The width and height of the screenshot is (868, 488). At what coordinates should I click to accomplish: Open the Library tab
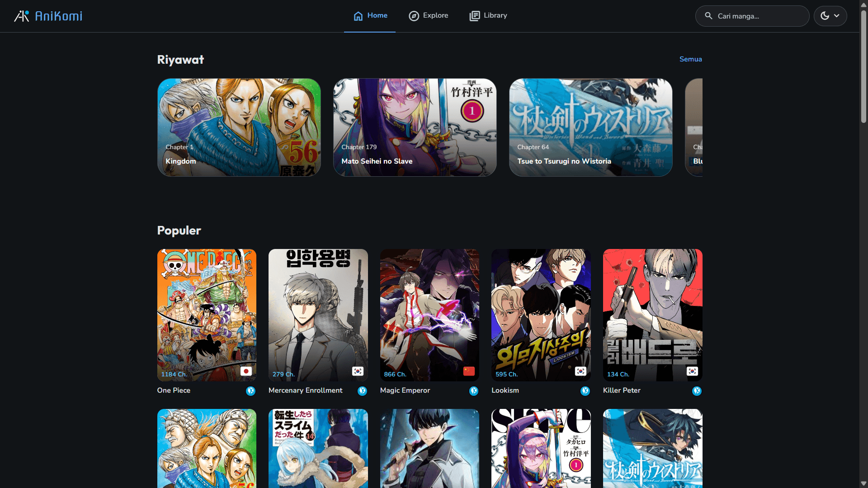pos(488,16)
